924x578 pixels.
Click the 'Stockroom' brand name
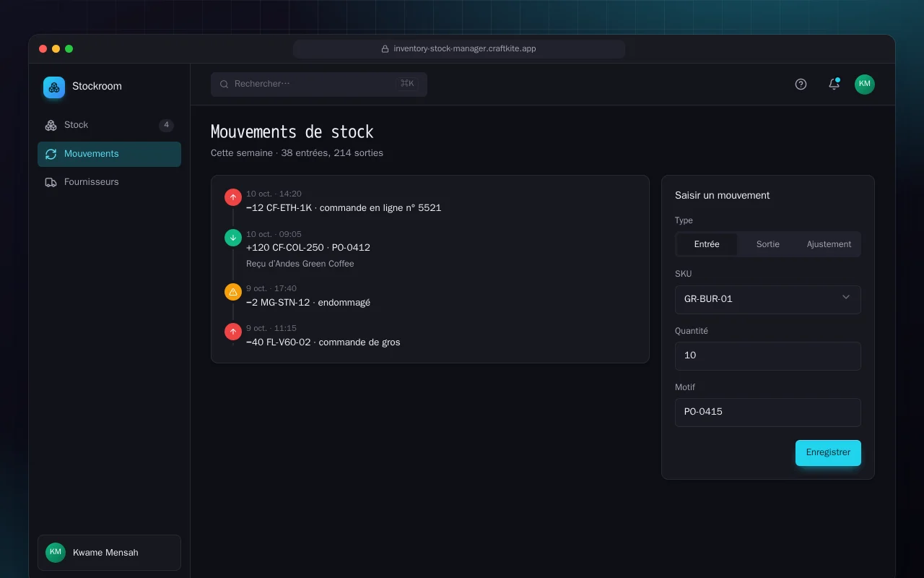(x=97, y=87)
